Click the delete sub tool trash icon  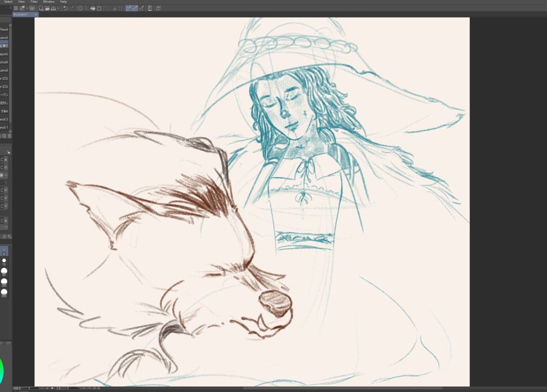10,136
